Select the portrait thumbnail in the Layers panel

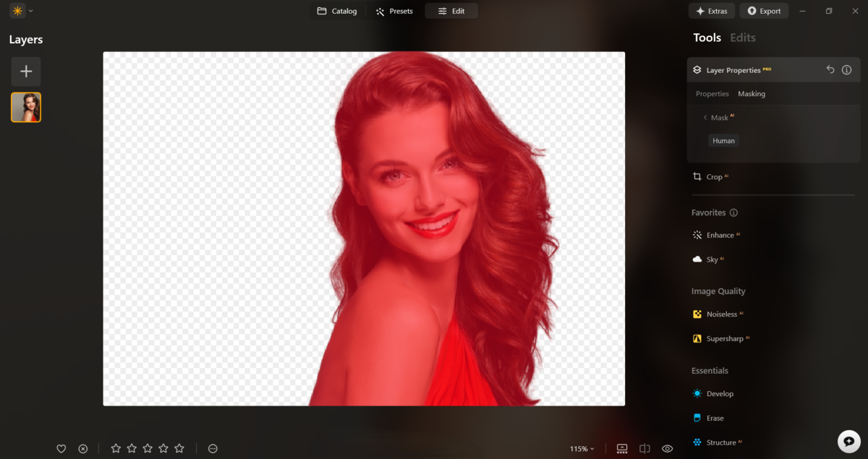pos(26,107)
